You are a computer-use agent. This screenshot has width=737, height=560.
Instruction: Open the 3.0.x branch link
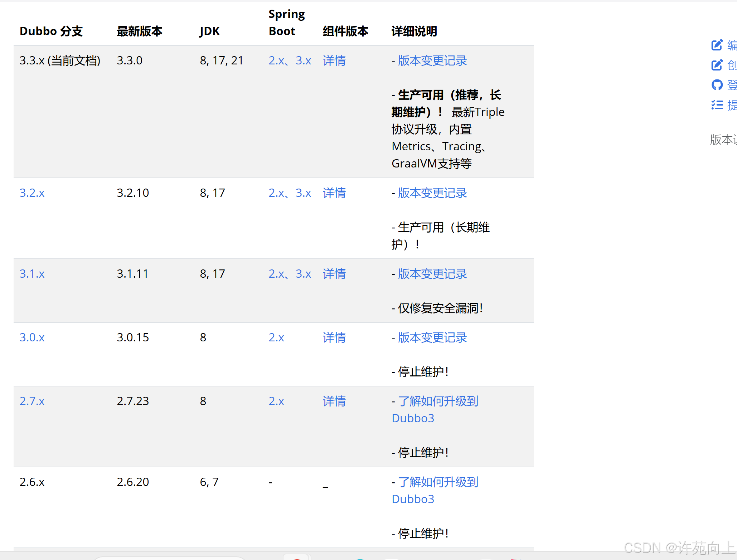pos(32,337)
